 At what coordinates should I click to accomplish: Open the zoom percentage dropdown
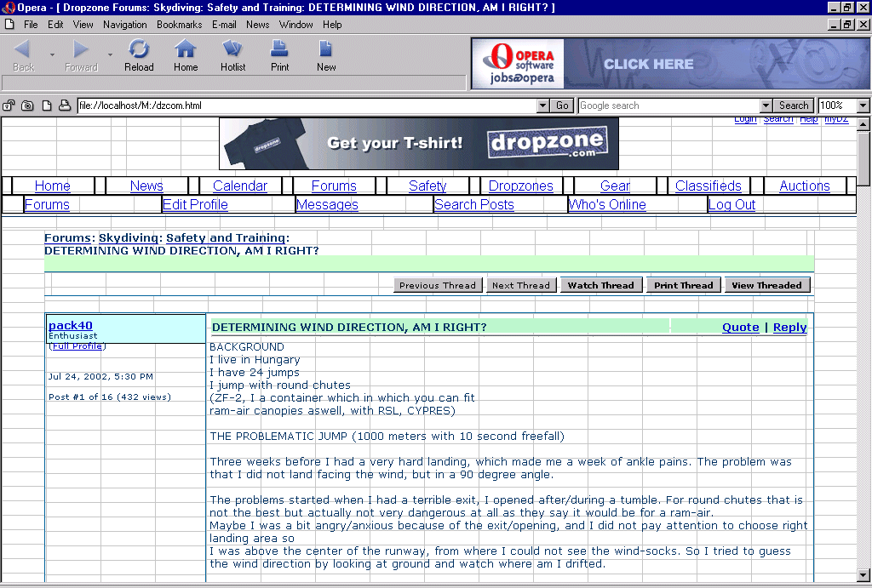863,106
